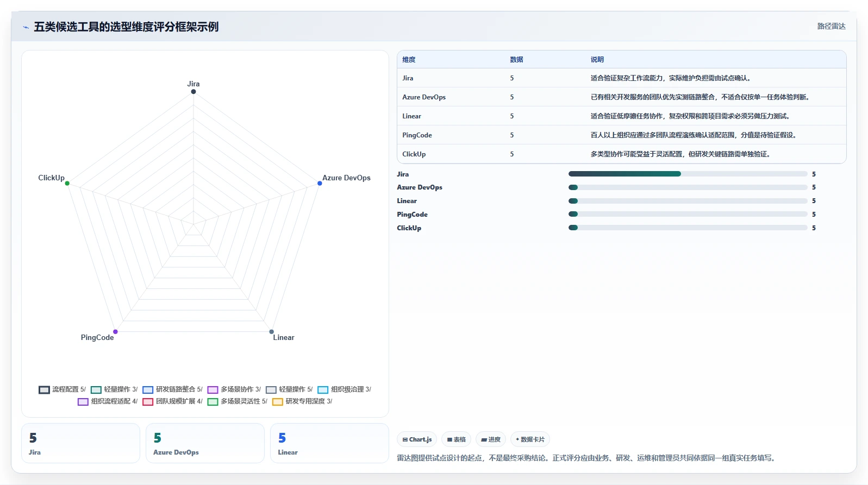Toggle the 轻量操作 5/ legend series
Viewport: 868px width, 485px height.
pyautogui.click(x=289, y=389)
